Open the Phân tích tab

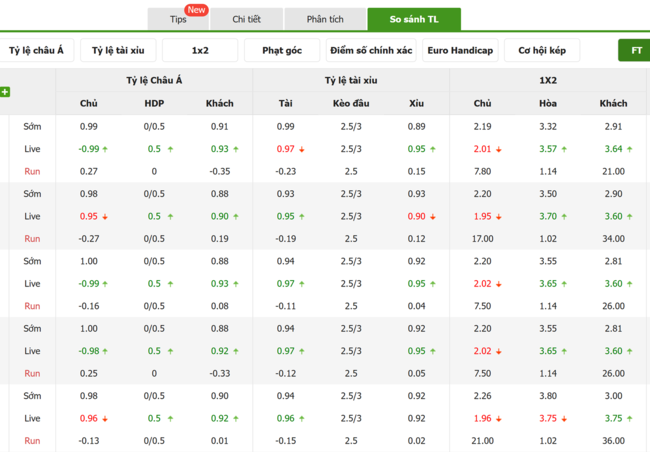tap(325, 19)
